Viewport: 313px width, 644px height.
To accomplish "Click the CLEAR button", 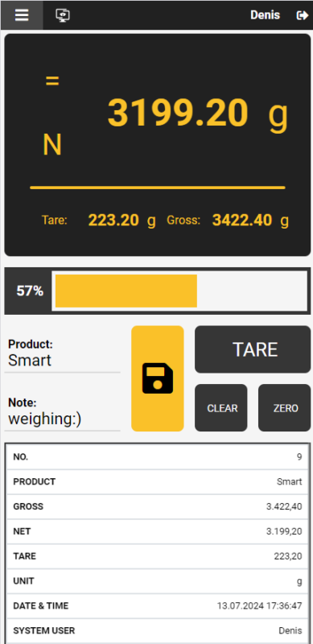I will pos(221,408).
